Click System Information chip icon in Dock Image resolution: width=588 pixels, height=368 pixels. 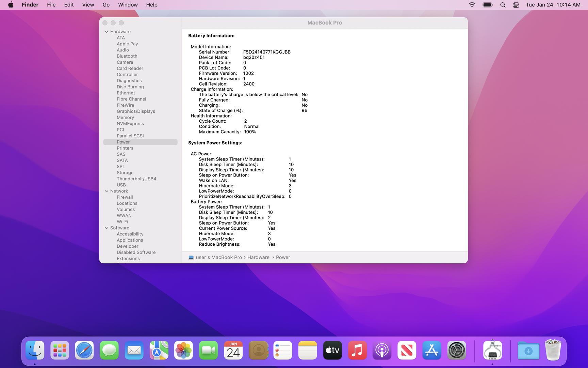[x=492, y=350]
